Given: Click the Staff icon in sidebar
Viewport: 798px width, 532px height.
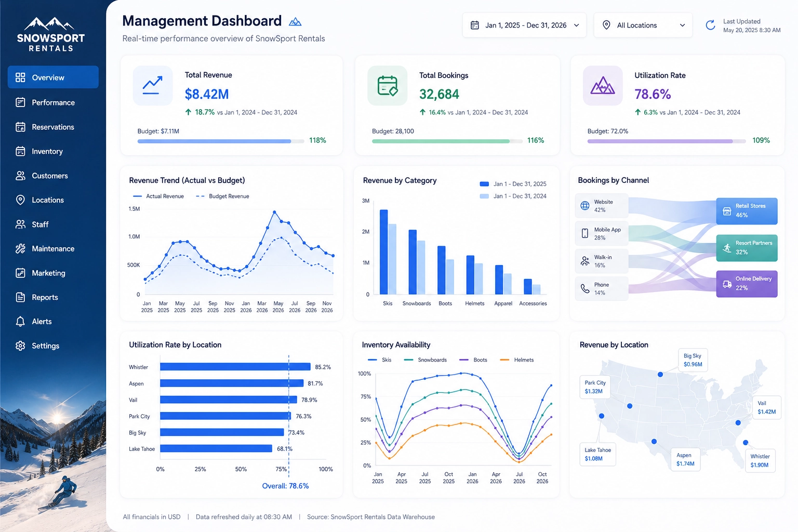Looking at the screenshot, I should (x=20, y=224).
